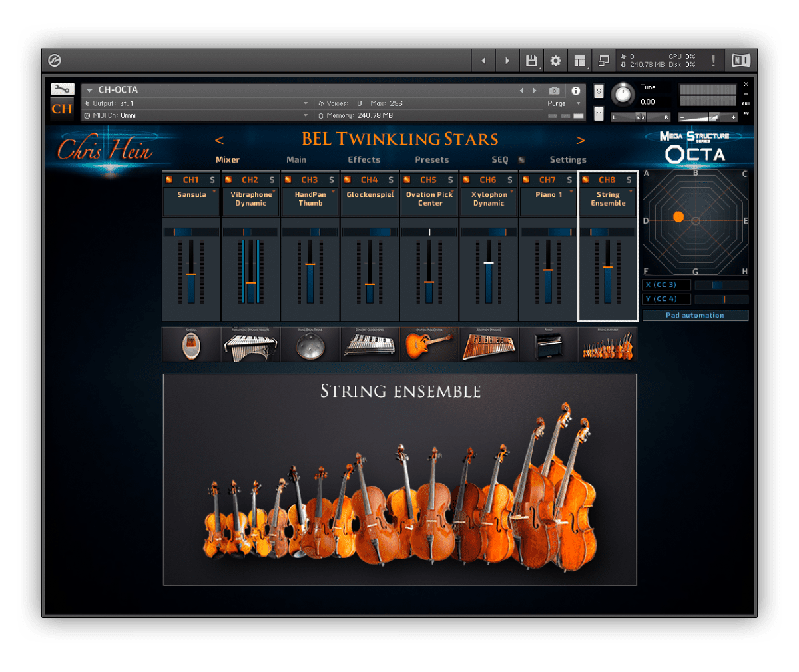Click the Pad automation button

point(694,315)
